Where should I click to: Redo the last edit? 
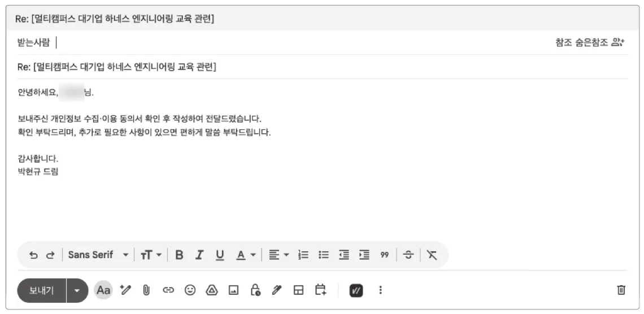[x=50, y=255]
